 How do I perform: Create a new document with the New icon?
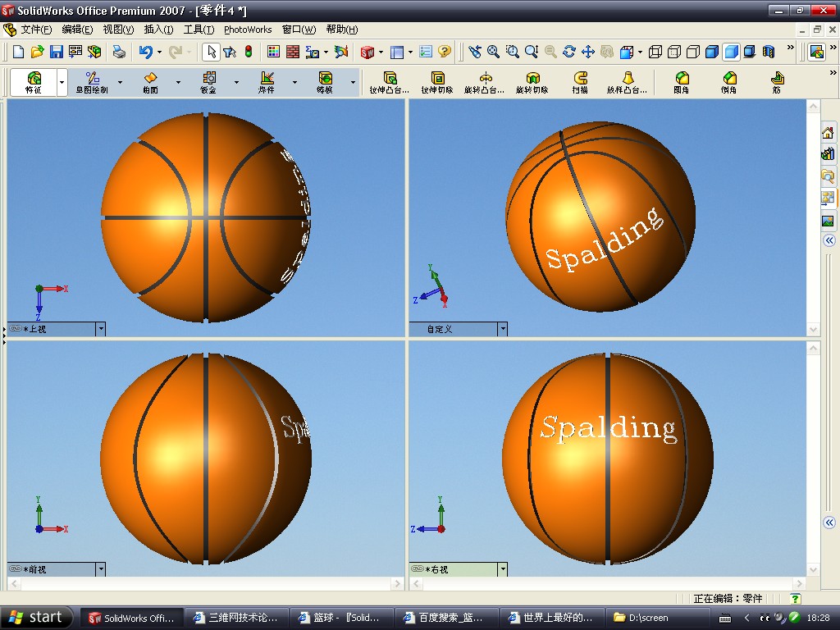pyautogui.click(x=18, y=52)
